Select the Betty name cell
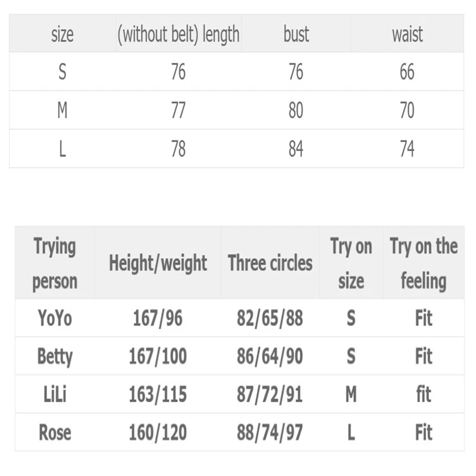The image size is (476, 476). [55, 356]
